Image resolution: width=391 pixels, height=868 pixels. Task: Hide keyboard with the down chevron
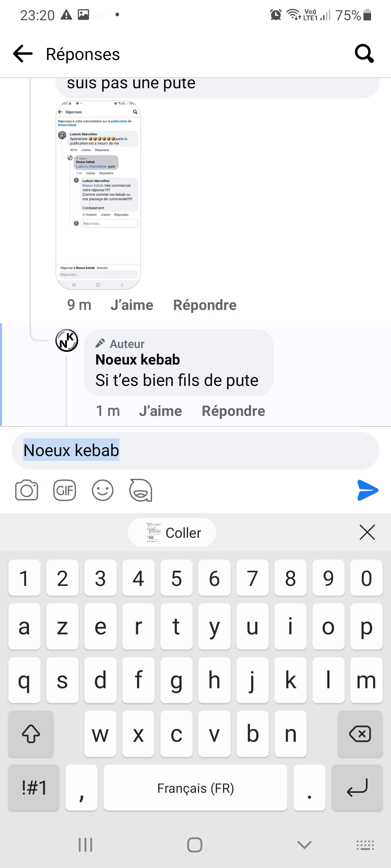(304, 845)
